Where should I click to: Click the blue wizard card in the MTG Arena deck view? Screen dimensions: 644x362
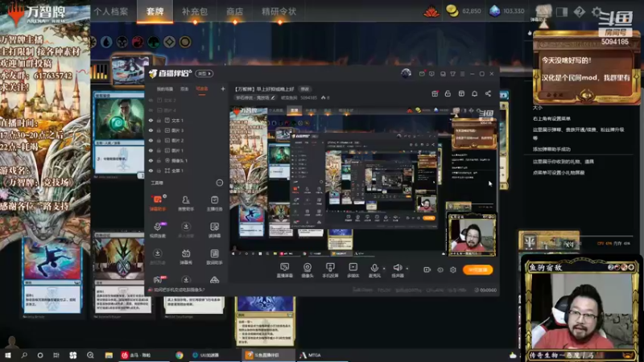click(118, 134)
